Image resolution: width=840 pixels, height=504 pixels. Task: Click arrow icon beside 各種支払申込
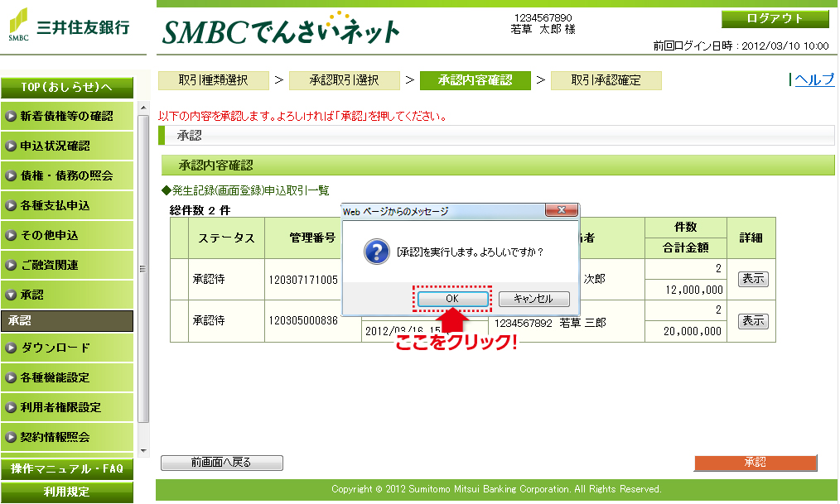coord(11,205)
